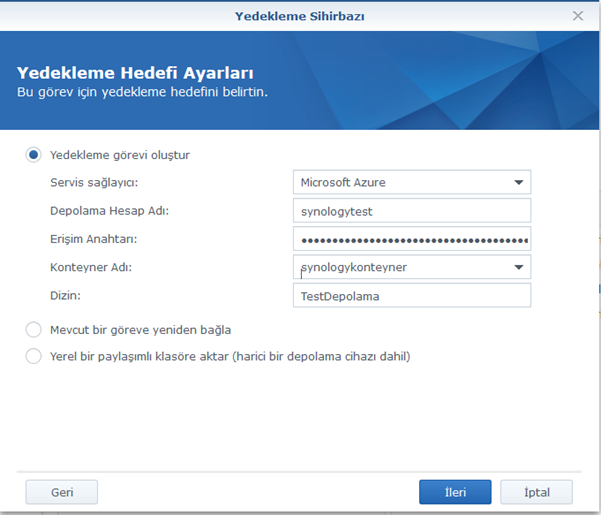Click the 'Depolama Hesap Adı:' label
Image resolution: width=601 pixels, height=515 pixels.
pyautogui.click(x=110, y=211)
